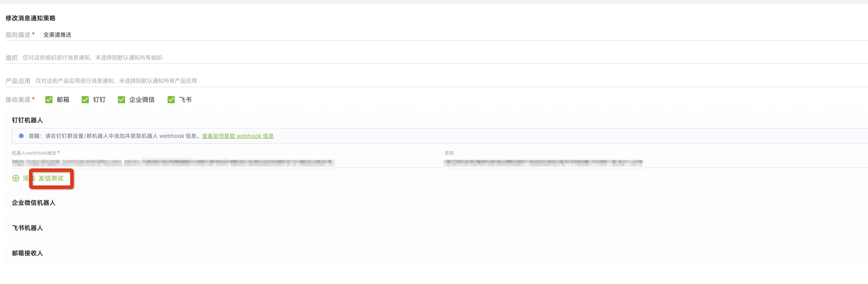Toggle the 飞书 channel checkbox
Screen dimensions: 868x284
click(171, 100)
